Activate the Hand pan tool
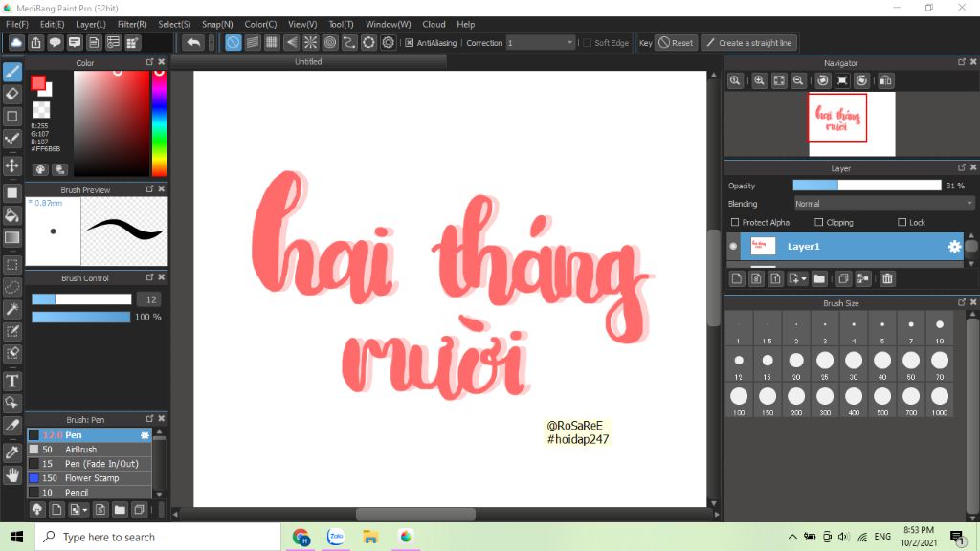The image size is (980, 551). coord(12,474)
